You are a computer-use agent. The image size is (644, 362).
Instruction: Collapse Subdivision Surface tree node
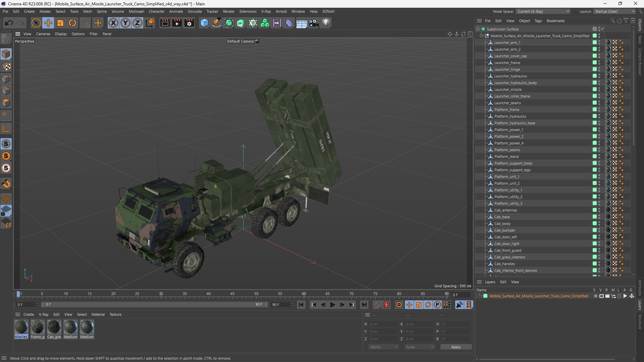478,29
